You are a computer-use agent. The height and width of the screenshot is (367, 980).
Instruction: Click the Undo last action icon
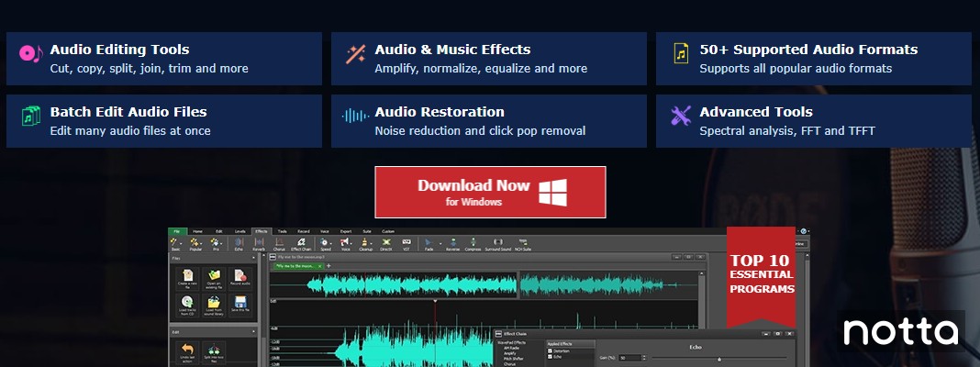(187, 353)
